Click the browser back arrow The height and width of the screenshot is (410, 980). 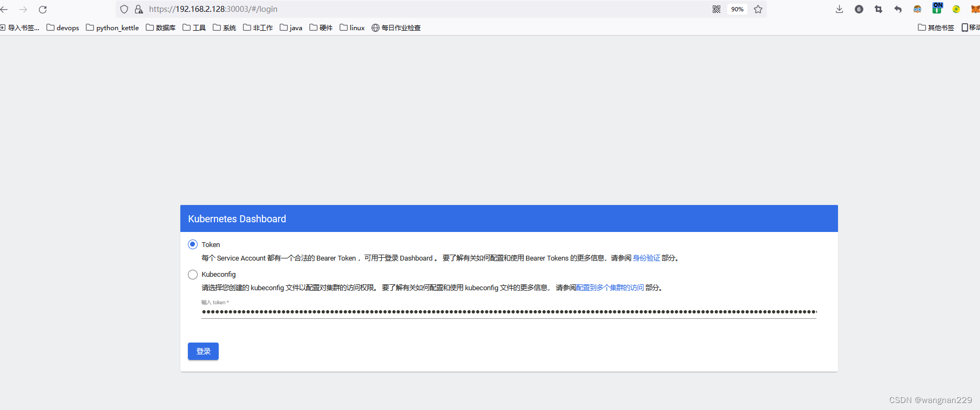[x=4, y=9]
